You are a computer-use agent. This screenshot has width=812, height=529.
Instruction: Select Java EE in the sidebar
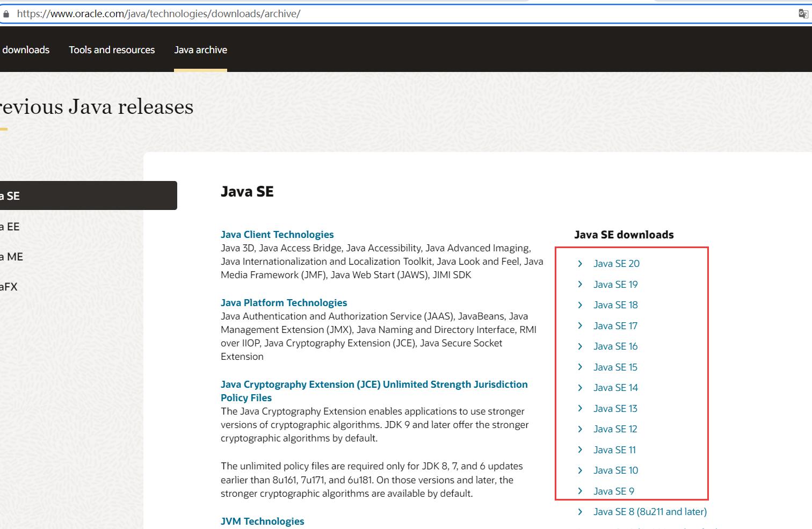point(10,227)
